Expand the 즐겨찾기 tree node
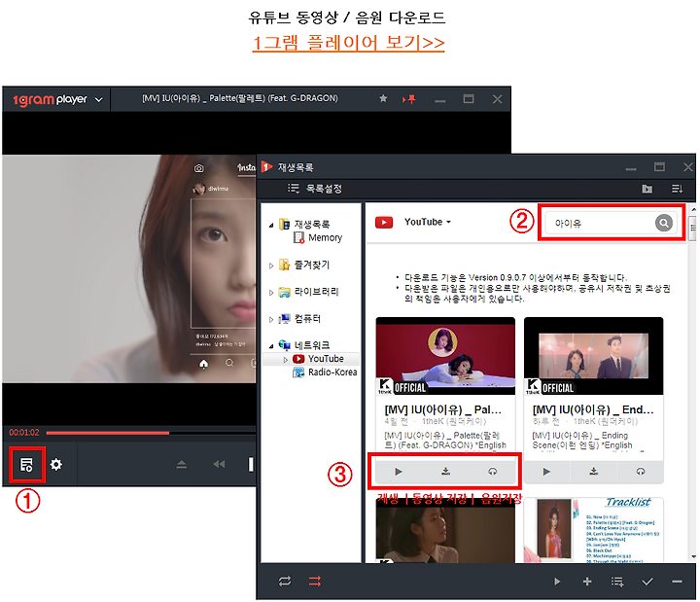Image resolution: width=700 pixels, height=602 pixels. tap(271, 266)
